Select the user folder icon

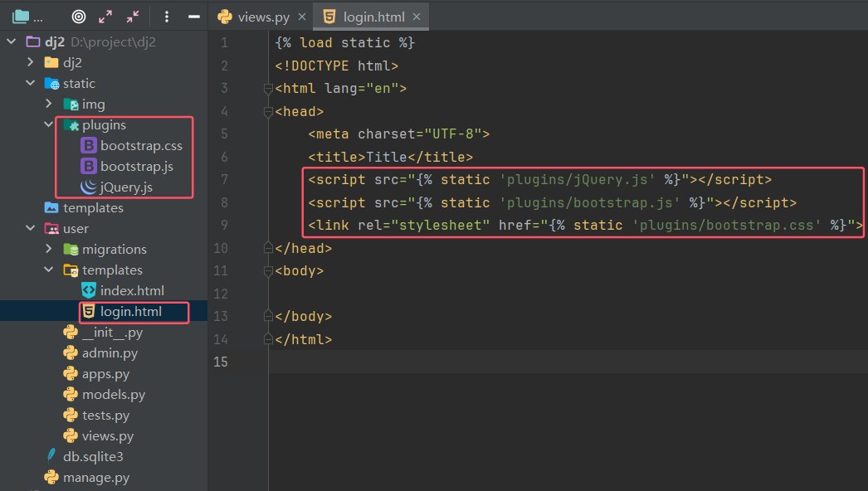tap(52, 229)
